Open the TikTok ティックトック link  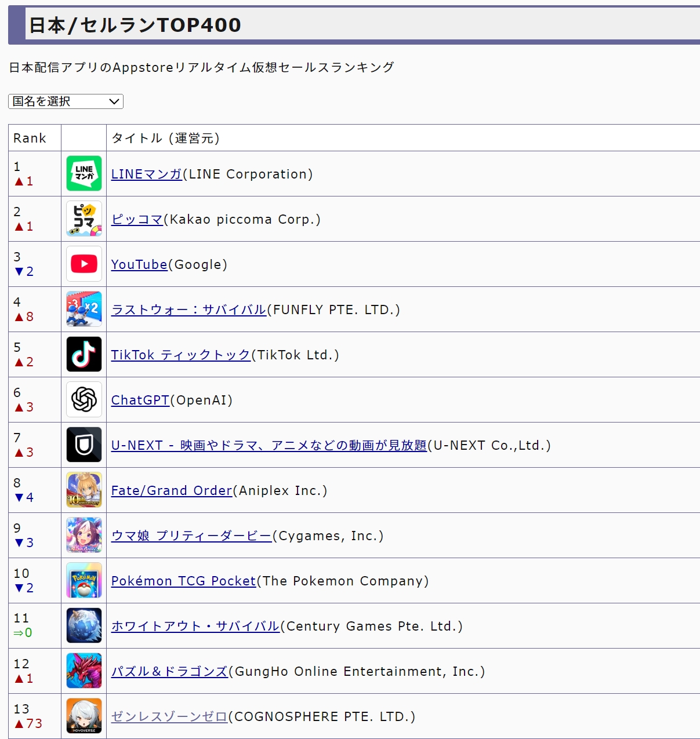click(181, 355)
